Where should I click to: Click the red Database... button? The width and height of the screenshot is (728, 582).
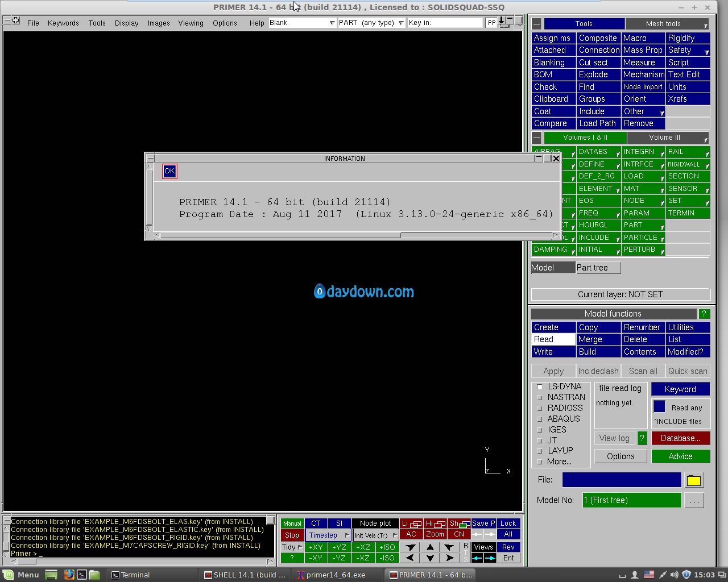[680, 438]
